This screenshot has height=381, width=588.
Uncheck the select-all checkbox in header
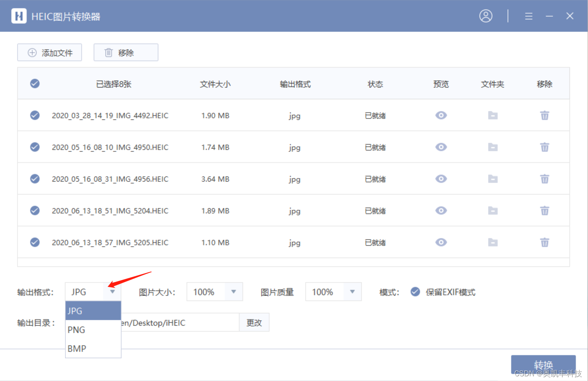pos(34,83)
